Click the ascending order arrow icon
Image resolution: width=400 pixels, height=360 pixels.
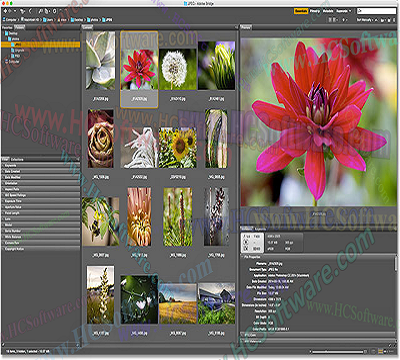376,20
